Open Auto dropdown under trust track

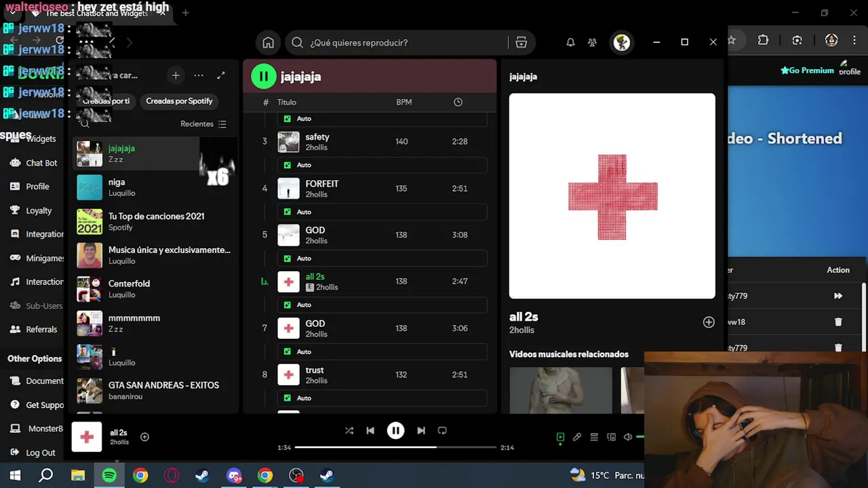coord(382,398)
